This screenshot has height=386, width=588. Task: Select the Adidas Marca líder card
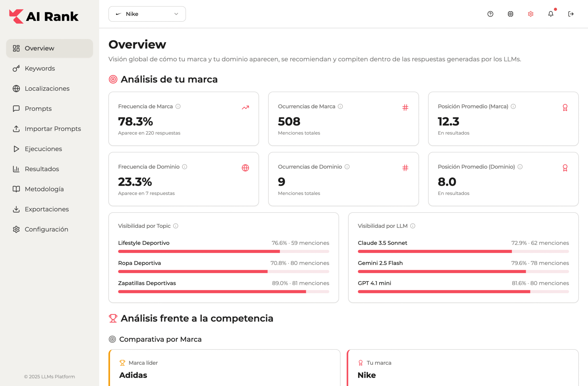pyautogui.click(x=225, y=368)
